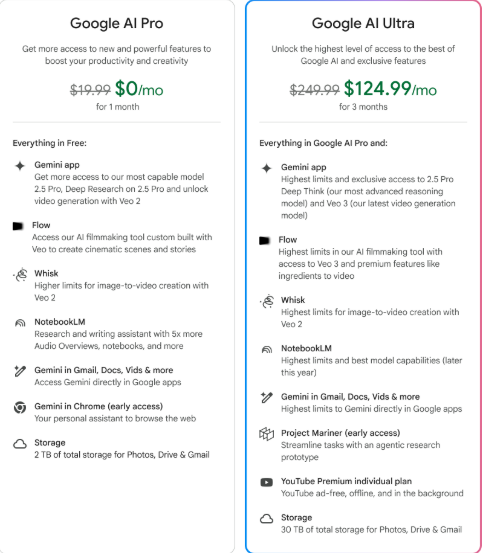Image resolution: width=482 pixels, height=553 pixels.
Task: Click the Project Mariner (early access) heading
Action: [x=341, y=433]
